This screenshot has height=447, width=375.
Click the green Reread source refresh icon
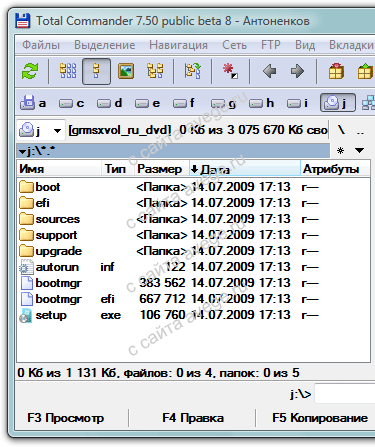[30, 71]
